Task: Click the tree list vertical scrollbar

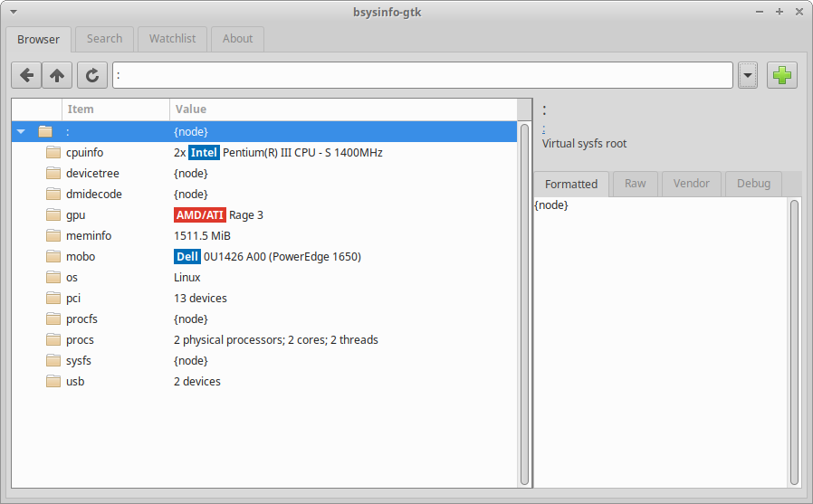Action: [x=524, y=305]
